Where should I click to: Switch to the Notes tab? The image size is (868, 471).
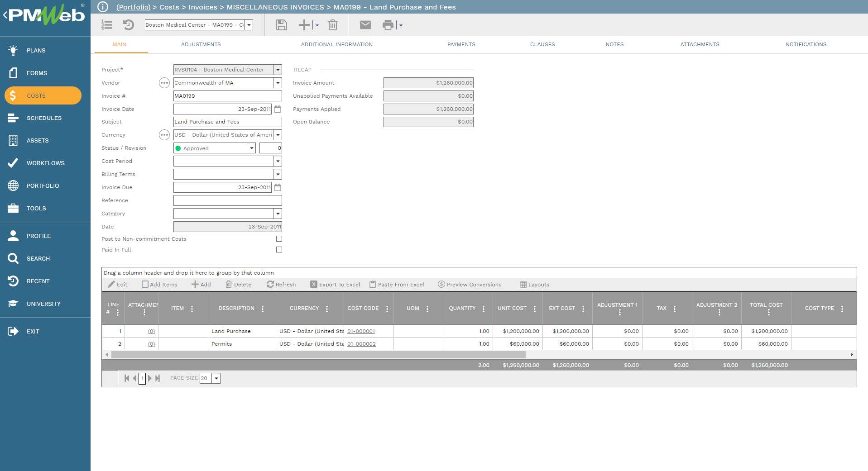coord(615,44)
